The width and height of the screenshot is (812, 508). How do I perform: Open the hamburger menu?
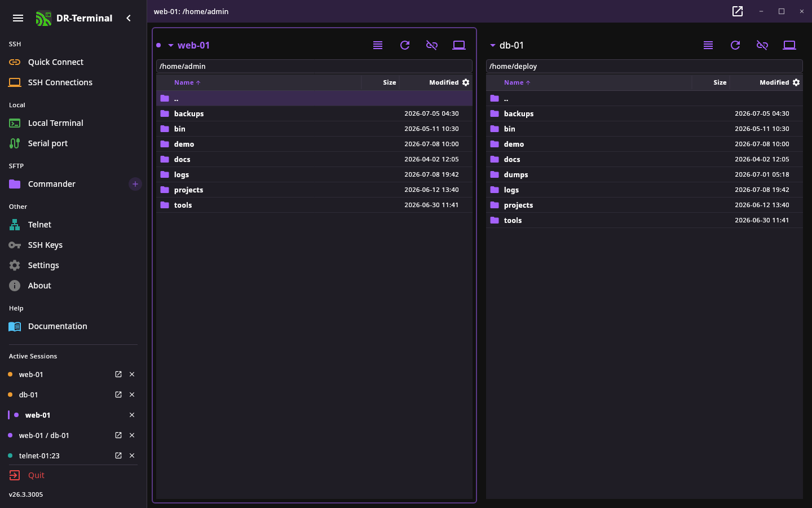click(18, 18)
